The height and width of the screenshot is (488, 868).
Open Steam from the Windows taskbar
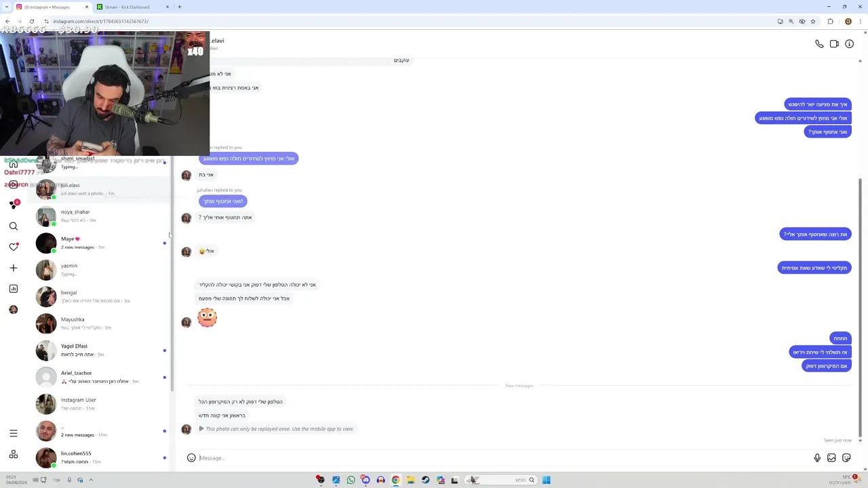click(425, 480)
